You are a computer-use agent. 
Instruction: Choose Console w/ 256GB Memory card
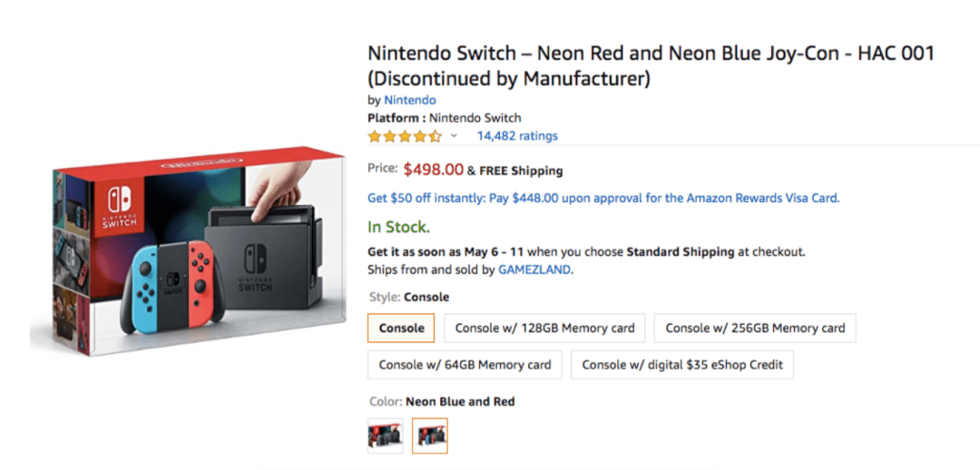coord(755,328)
